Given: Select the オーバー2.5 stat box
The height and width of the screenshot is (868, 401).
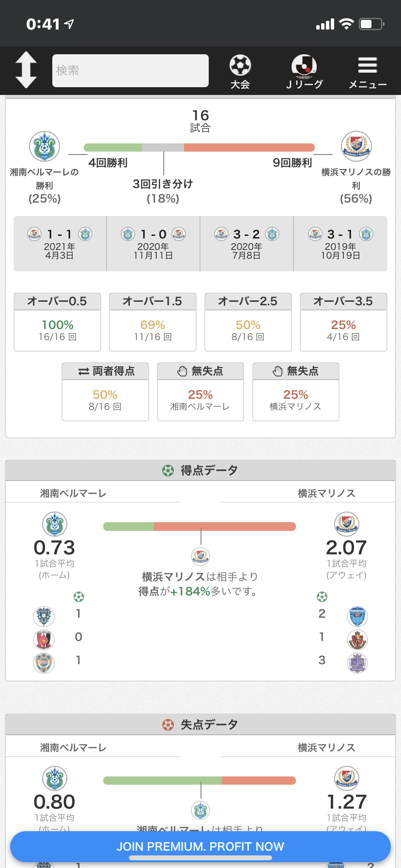Looking at the screenshot, I should click(x=248, y=322).
